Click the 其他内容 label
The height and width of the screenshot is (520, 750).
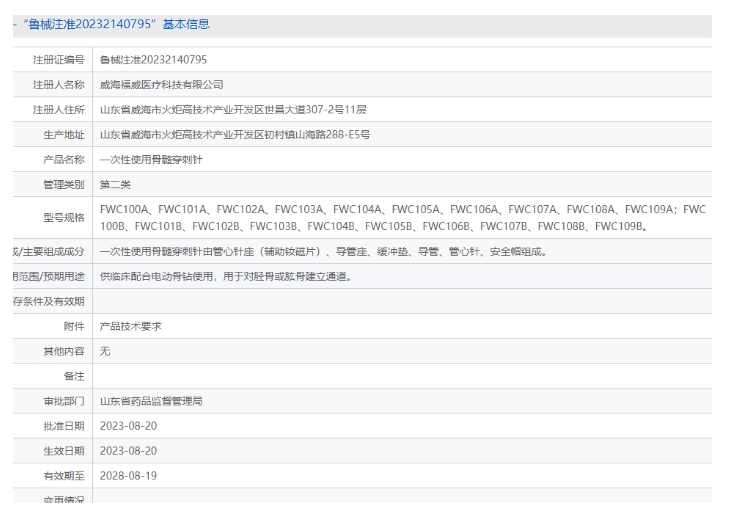[64, 351]
